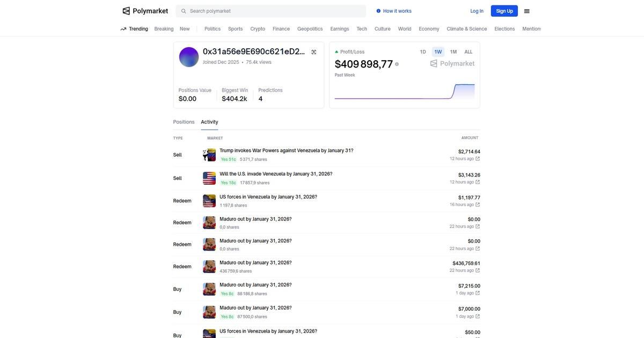Click the Trending arrow icon in nav
644x338 pixels.
tap(123, 29)
